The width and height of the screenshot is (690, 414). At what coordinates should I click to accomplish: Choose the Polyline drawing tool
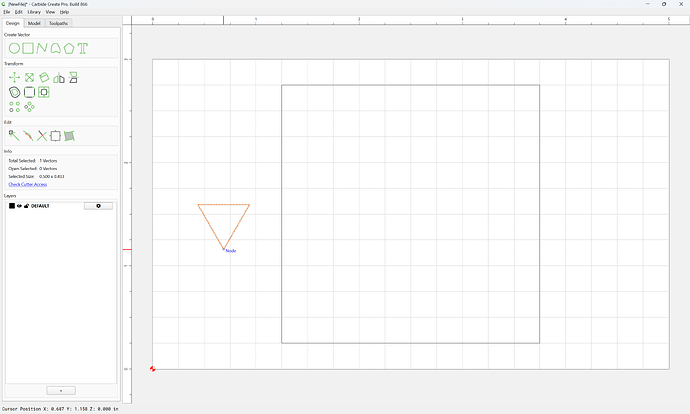tap(42, 48)
